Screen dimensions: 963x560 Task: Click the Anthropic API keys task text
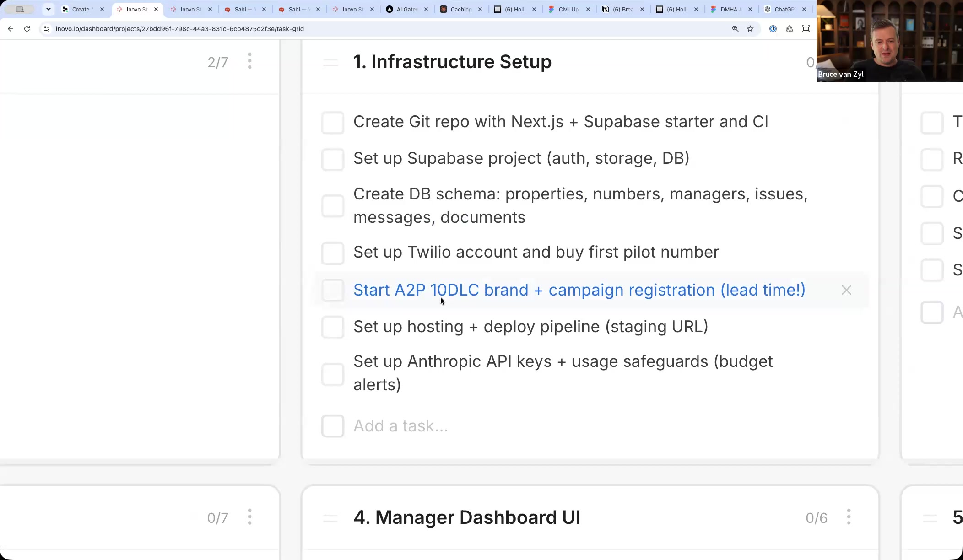(x=563, y=373)
